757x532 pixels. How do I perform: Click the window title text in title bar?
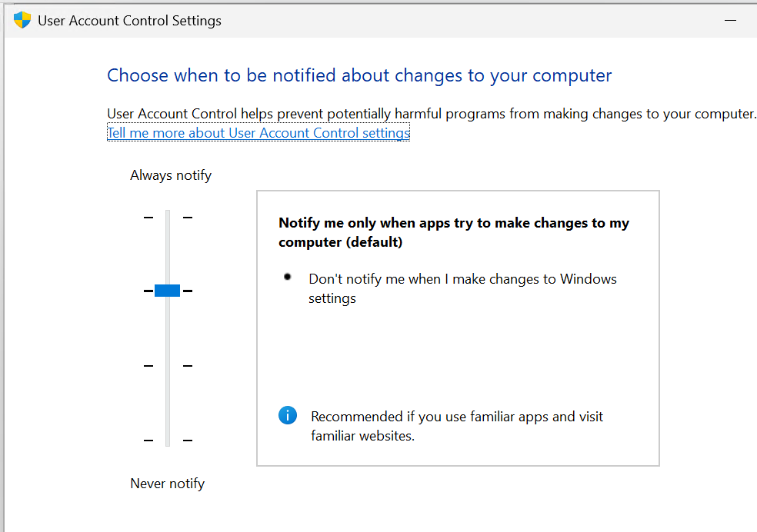129,21
